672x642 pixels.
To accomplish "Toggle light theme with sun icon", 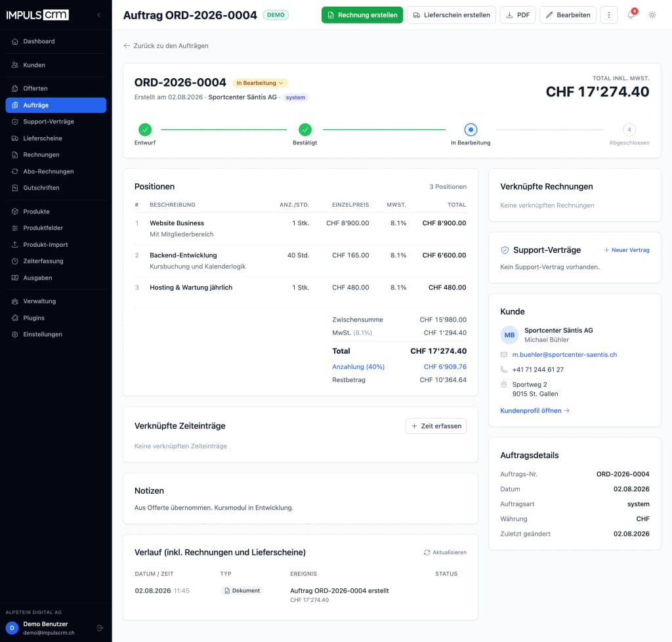I will tap(652, 15).
